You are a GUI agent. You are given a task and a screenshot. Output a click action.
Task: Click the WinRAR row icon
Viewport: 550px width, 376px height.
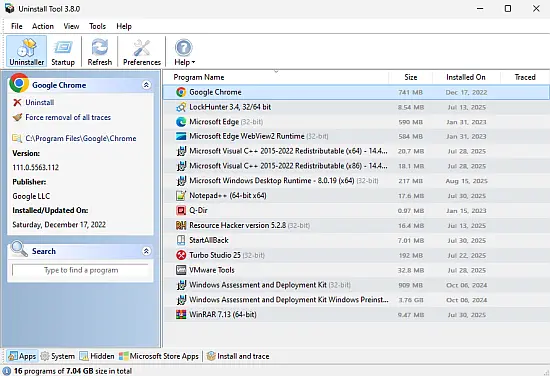[x=181, y=314]
